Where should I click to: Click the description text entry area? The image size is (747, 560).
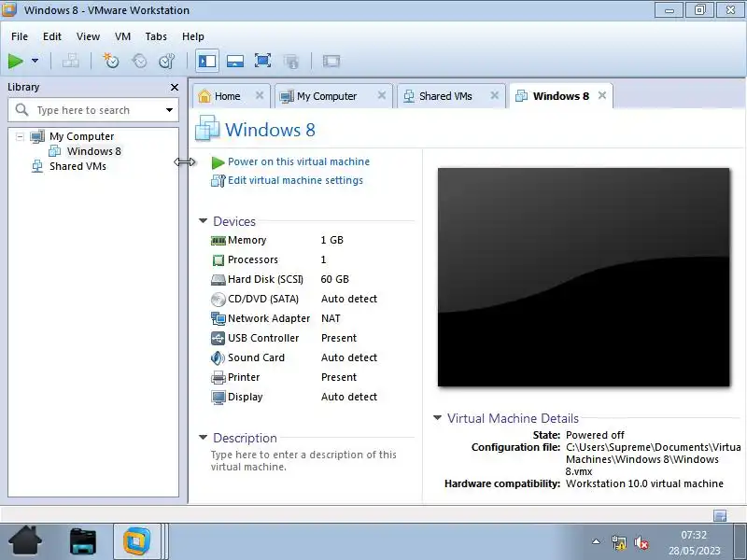pyautogui.click(x=303, y=460)
